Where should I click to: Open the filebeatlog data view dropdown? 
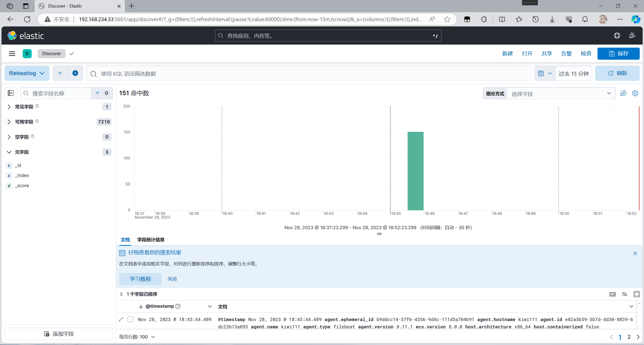click(27, 73)
